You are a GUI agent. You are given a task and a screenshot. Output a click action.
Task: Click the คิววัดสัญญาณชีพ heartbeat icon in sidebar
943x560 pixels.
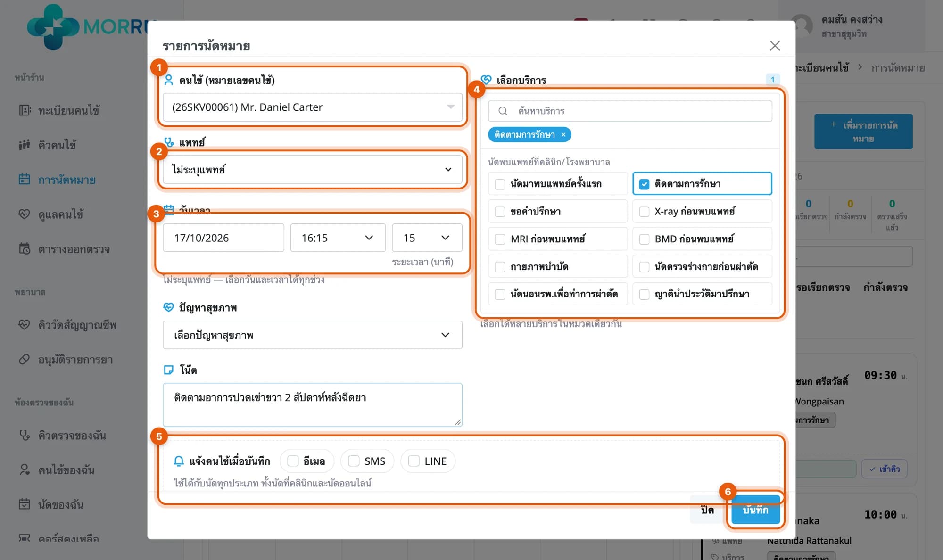[25, 325]
